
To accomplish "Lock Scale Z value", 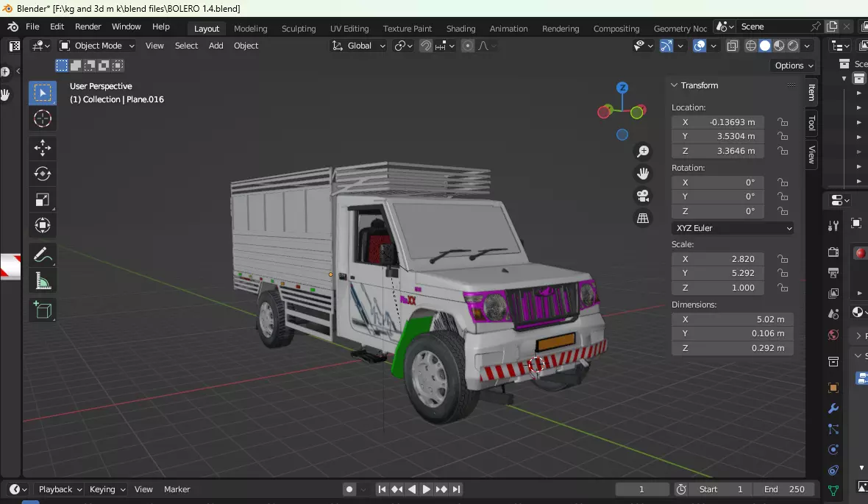I will click(782, 288).
